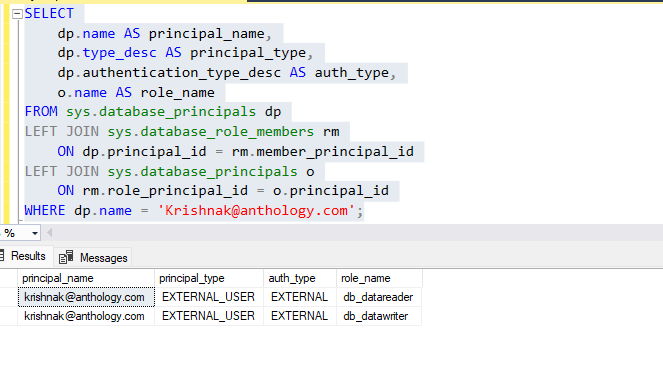663x367 pixels.
Task: Select the principal_name column header
Action: 86,278
